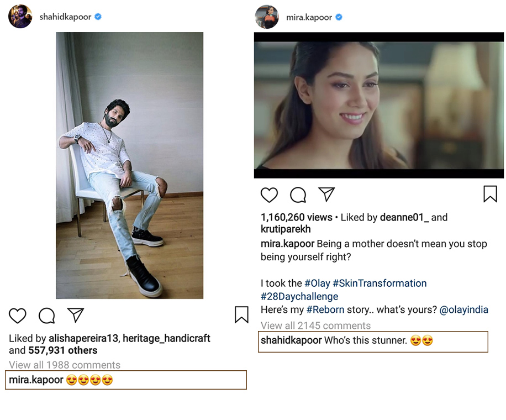The width and height of the screenshot is (506, 420).
Task: Open comments on shahidkapoor's post
Action: 47,316
